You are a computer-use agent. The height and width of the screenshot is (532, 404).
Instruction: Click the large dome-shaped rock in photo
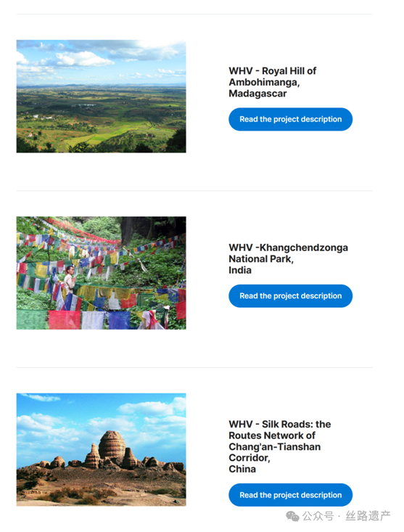[x=112, y=443]
